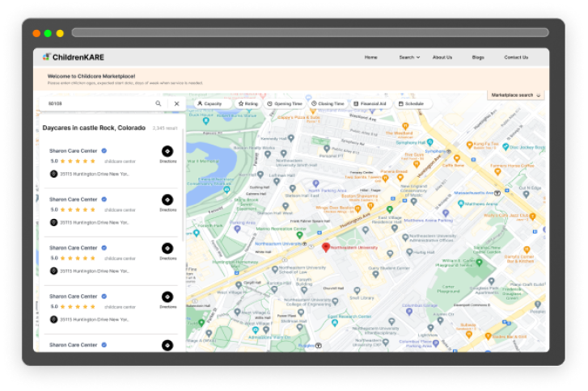This screenshot has width=588, height=391.
Task: Click third listing's Directions icon
Action: click(x=167, y=248)
